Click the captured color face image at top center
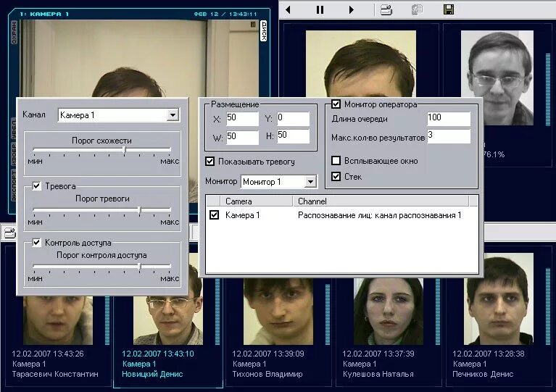The height and width of the screenshot is (392, 556). tap(361, 64)
